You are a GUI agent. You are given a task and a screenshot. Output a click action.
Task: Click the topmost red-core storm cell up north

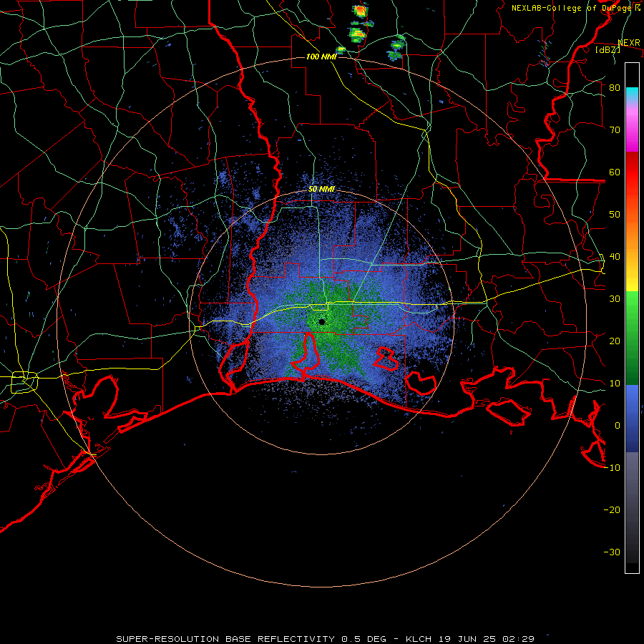[x=360, y=11]
